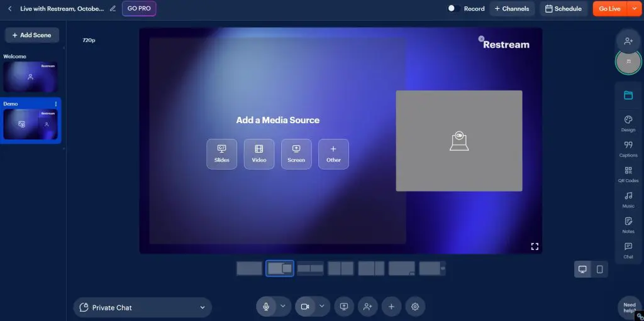Add Other media source
The width and height of the screenshot is (644, 321).
click(333, 154)
